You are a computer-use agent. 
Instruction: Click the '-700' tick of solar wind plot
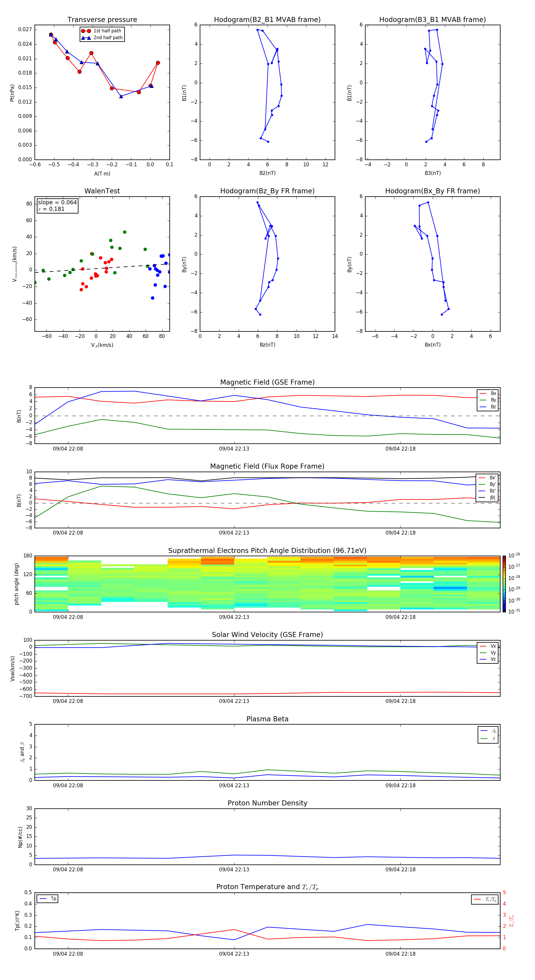[26, 696]
